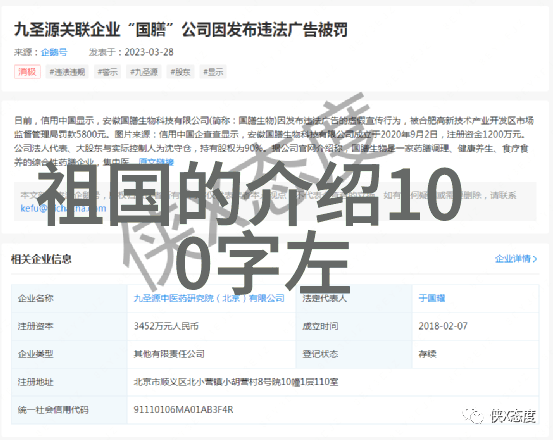Click the 企业名称 label cell
553x440 pixels.
click(x=69, y=298)
